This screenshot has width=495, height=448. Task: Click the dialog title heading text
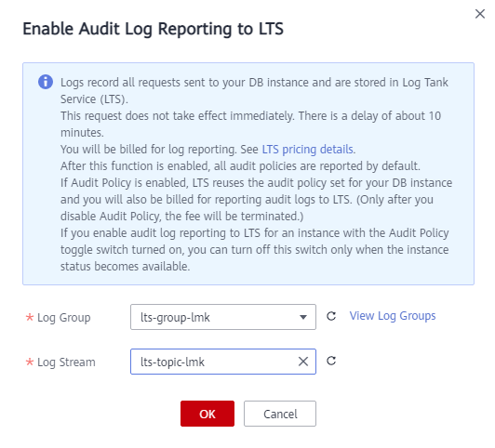[x=154, y=29]
